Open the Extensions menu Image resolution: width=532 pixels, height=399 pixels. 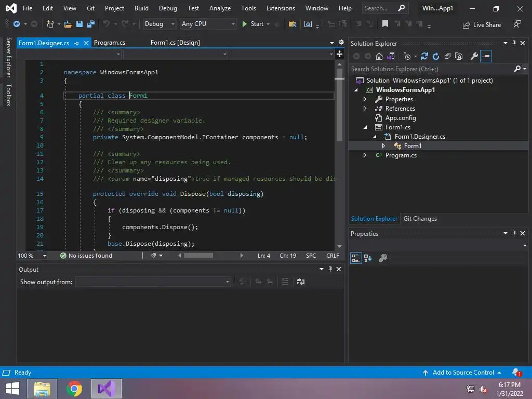point(280,8)
